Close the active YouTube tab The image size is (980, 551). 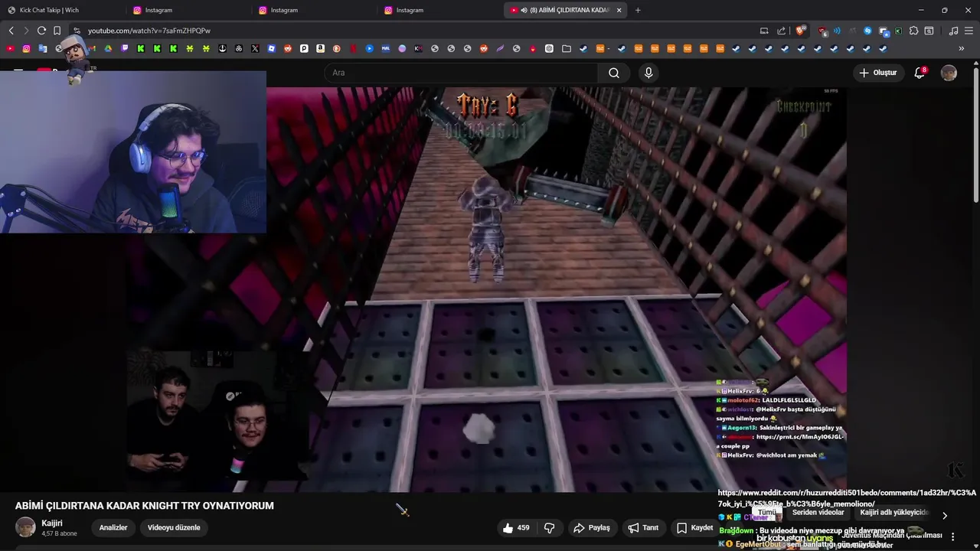[619, 10]
